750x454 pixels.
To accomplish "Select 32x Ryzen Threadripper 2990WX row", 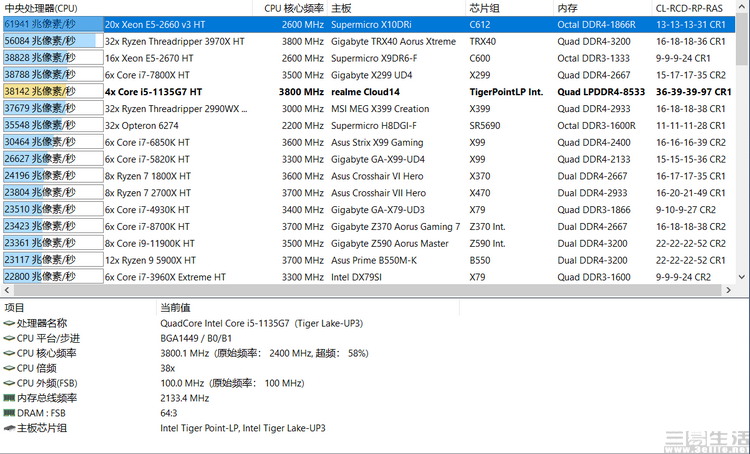I will (369, 109).
